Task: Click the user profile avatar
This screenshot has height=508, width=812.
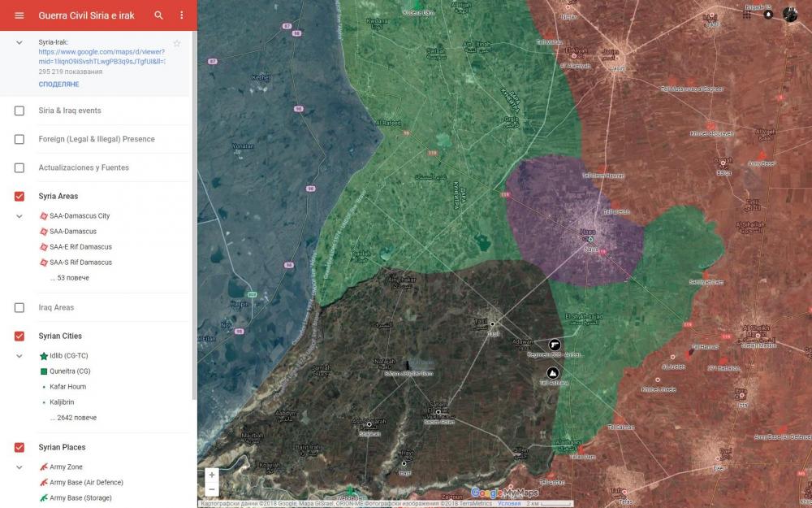Action: pos(790,14)
